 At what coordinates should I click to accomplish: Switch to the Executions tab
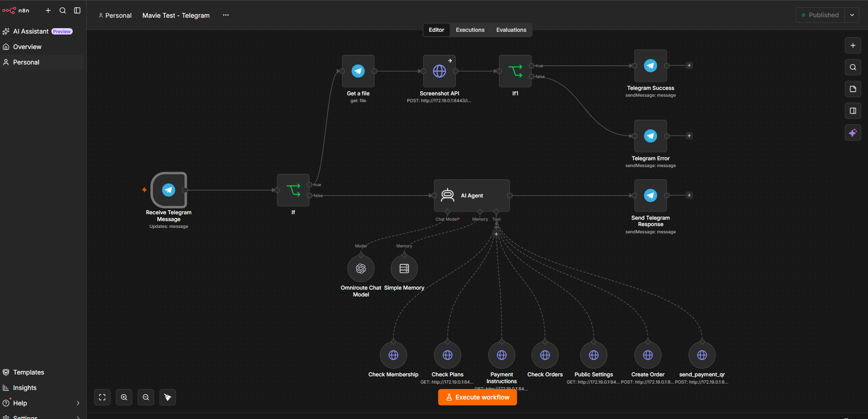tap(470, 30)
